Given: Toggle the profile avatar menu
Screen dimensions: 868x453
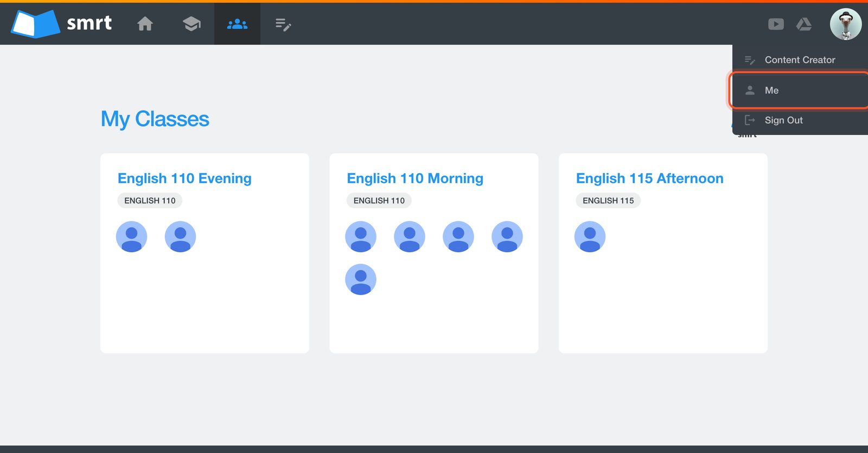Looking at the screenshot, I should pyautogui.click(x=846, y=24).
